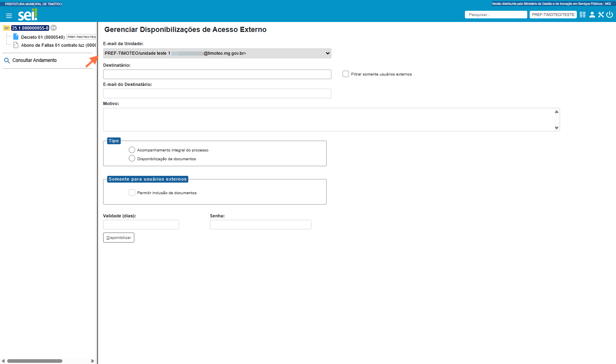The height and width of the screenshot is (364, 616).
Task: Click the Validade (dias) input field
Action: 141,225
